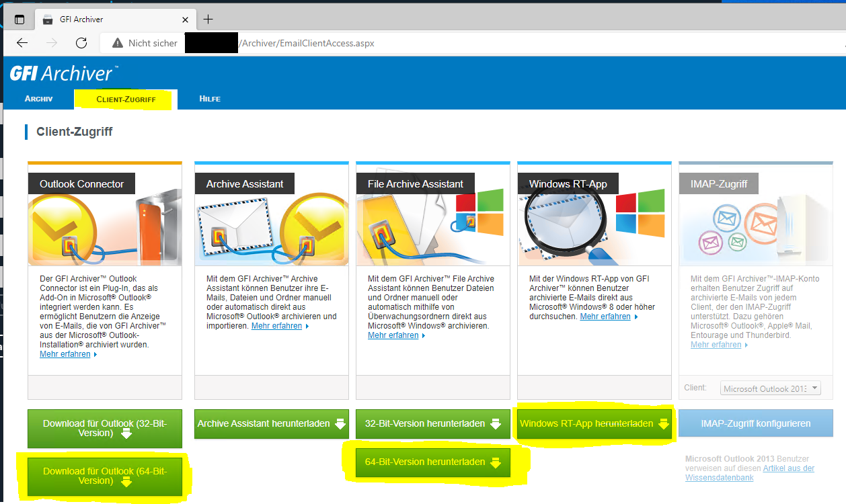This screenshot has height=504, width=846.
Task: Click '32-Bit-Version herunterladen' button
Action: [433, 424]
